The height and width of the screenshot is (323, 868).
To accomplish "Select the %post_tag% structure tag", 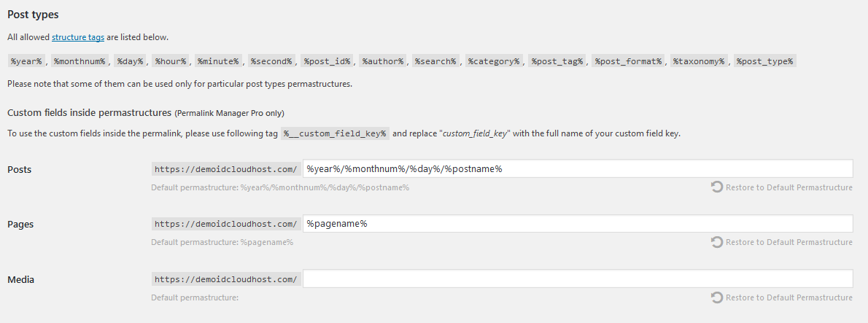I will point(557,61).
